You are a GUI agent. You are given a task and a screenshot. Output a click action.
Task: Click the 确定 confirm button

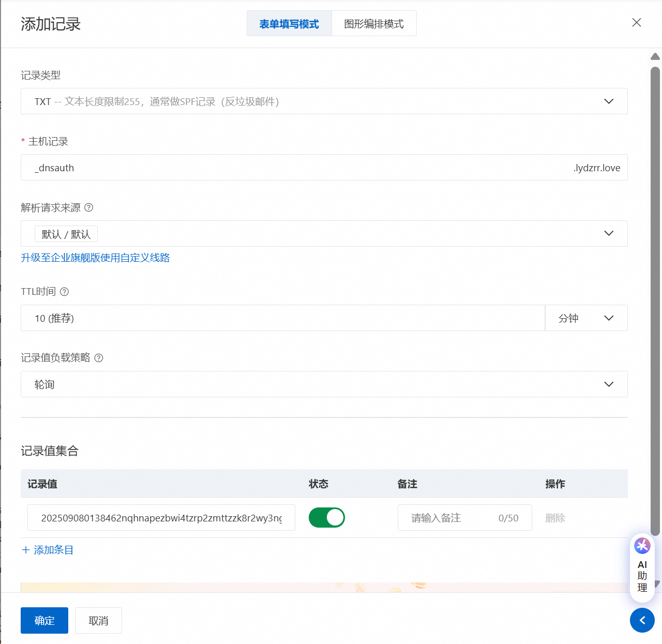(44, 620)
